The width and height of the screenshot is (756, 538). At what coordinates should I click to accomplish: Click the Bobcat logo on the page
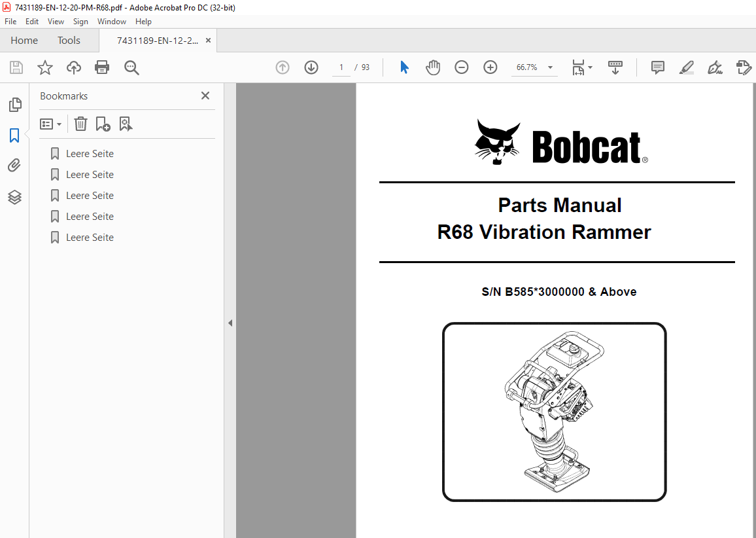(x=561, y=142)
